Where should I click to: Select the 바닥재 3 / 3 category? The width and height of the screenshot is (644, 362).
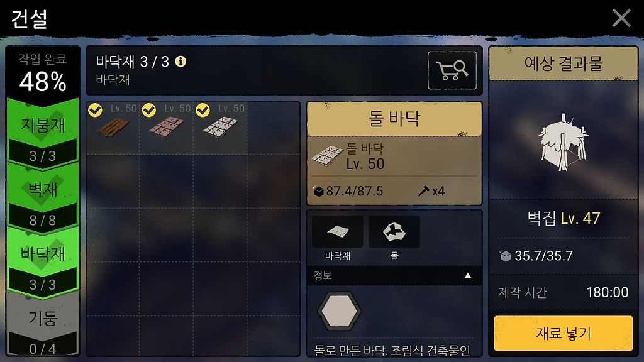(x=43, y=262)
